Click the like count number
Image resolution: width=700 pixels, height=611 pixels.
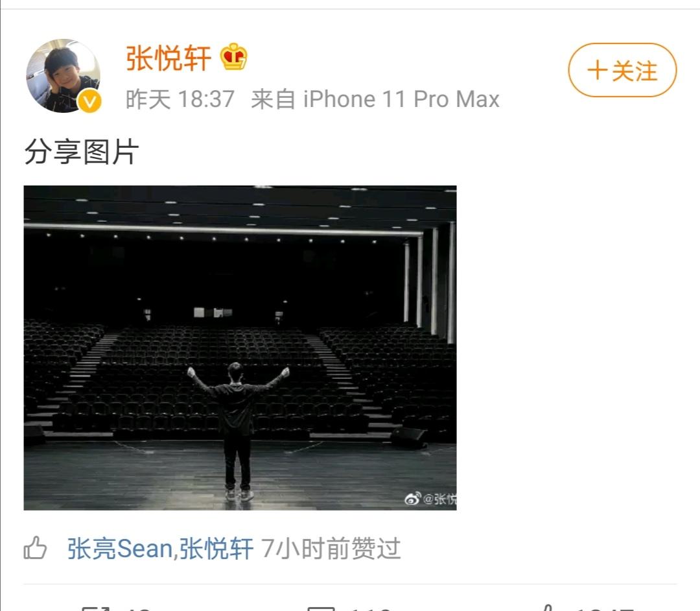tap(605, 609)
